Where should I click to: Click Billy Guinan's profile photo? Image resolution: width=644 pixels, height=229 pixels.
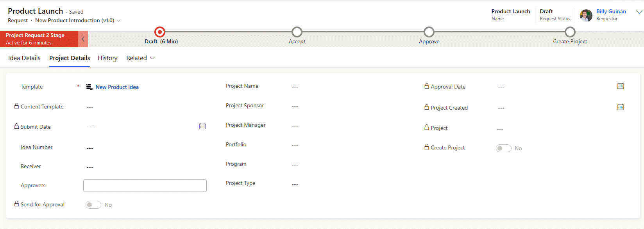click(x=586, y=16)
